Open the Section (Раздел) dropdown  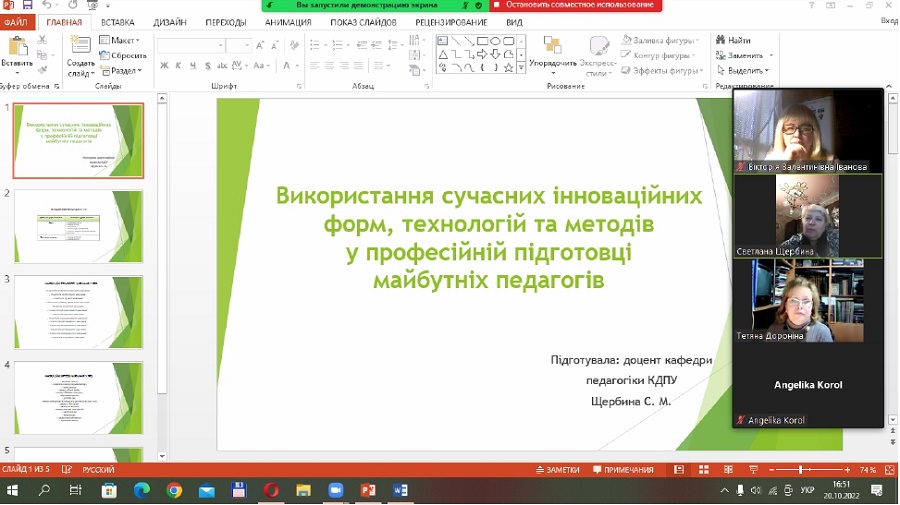[123, 71]
